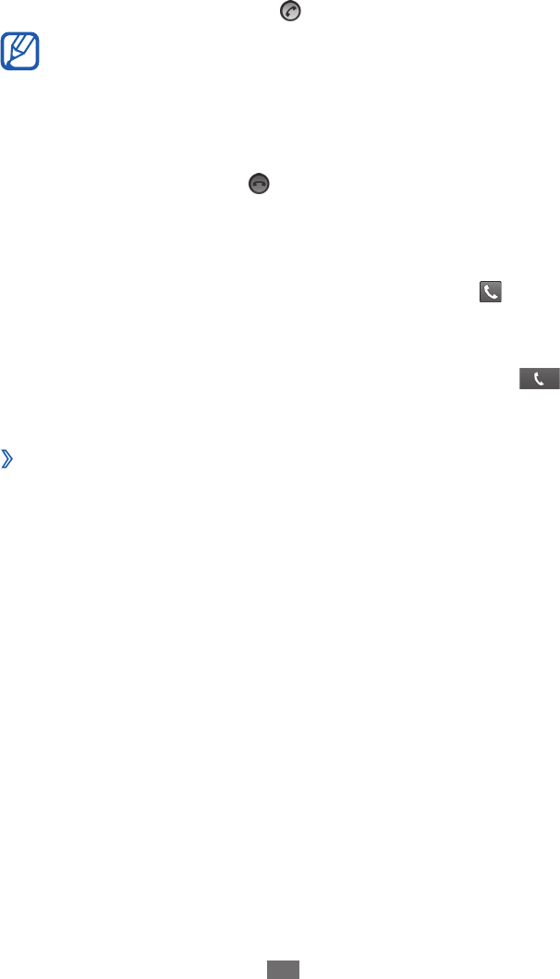The image size is (560, 979).
Task: Place call with the rectangular handset button
Action: click(x=540, y=378)
